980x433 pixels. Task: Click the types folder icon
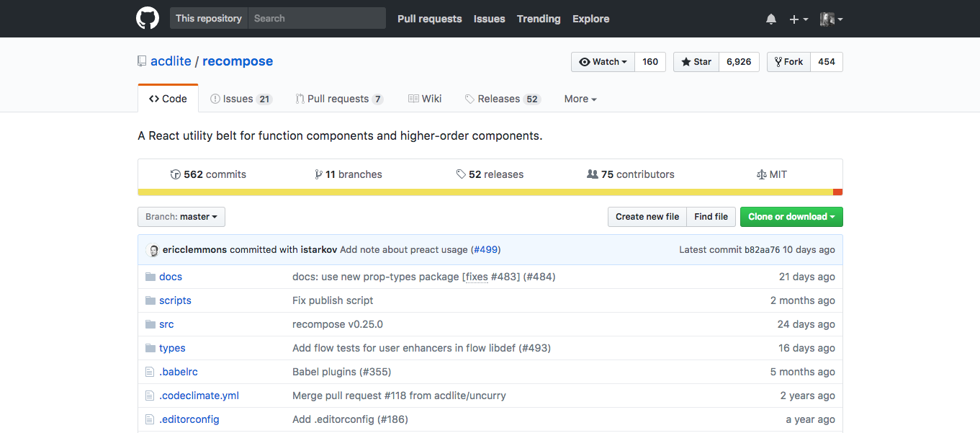pos(150,348)
